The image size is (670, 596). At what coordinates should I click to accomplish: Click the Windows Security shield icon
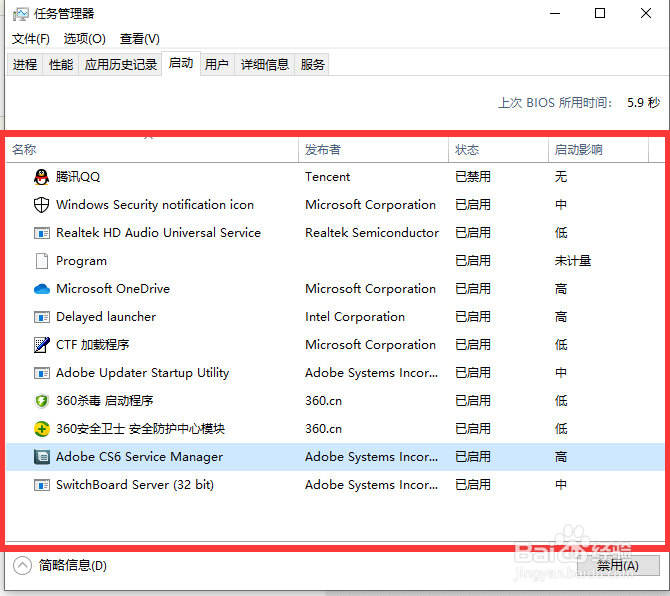pos(41,205)
